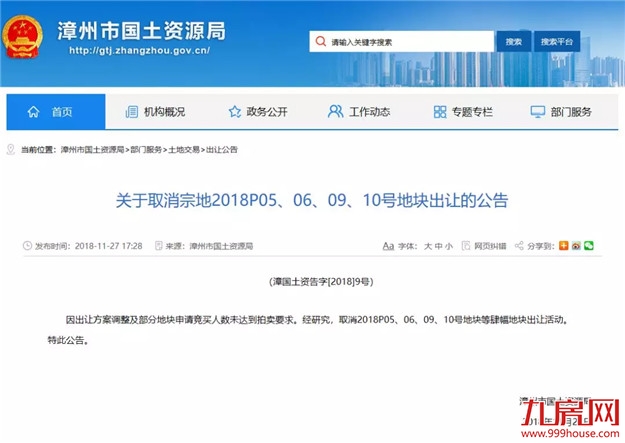625x443 pixels.
Task: Click the national emblem logo
Action: [x=22, y=37]
